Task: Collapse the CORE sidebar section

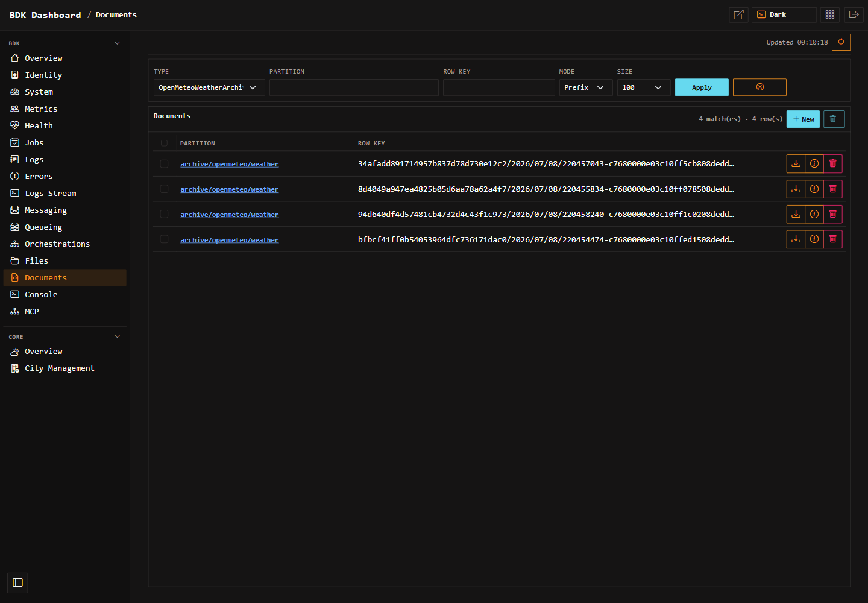Action: click(117, 336)
